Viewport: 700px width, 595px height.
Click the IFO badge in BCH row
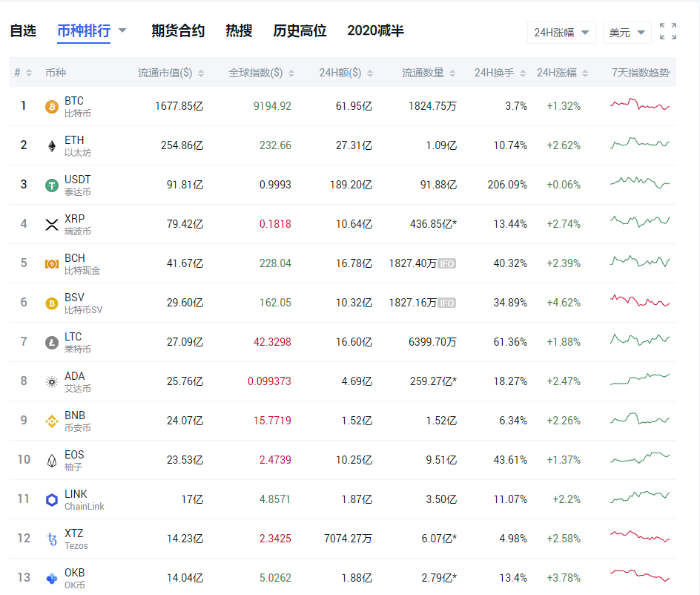click(x=447, y=264)
